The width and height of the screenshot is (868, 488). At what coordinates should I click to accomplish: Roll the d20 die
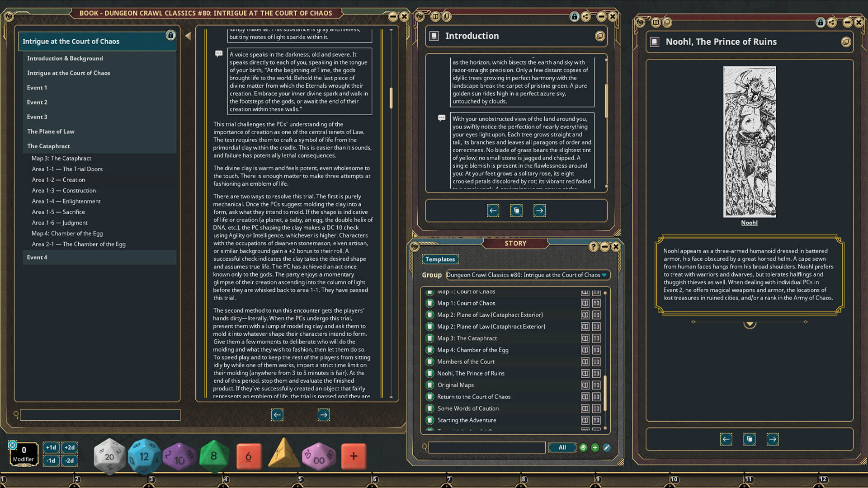click(x=109, y=456)
